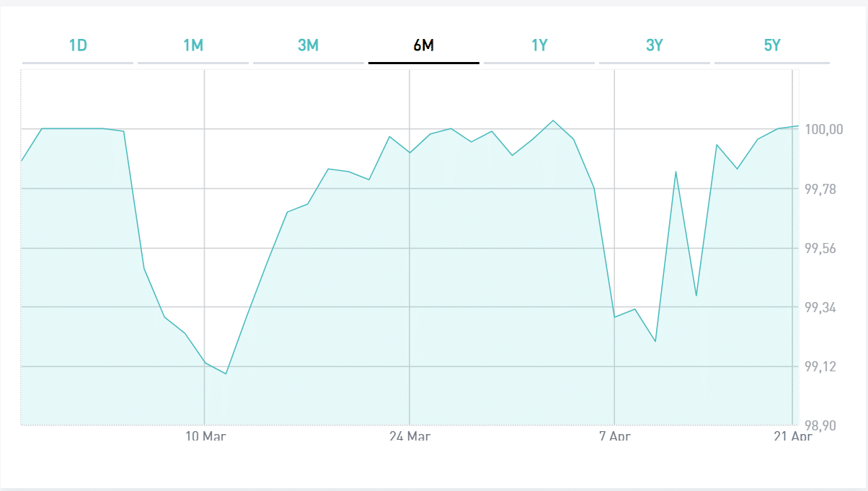
Task: Click the 21 Apr date label
Action: point(792,435)
